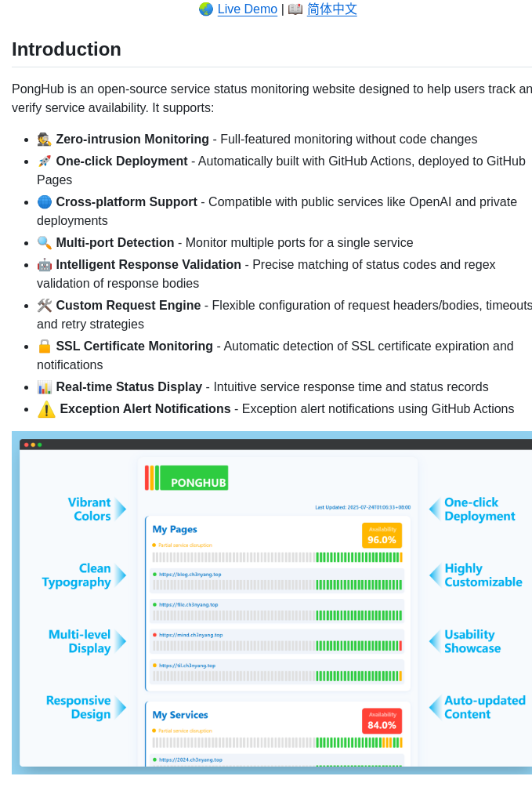Open the 简体中文 translation link
The height and width of the screenshot is (787, 532).
pos(331,9)
